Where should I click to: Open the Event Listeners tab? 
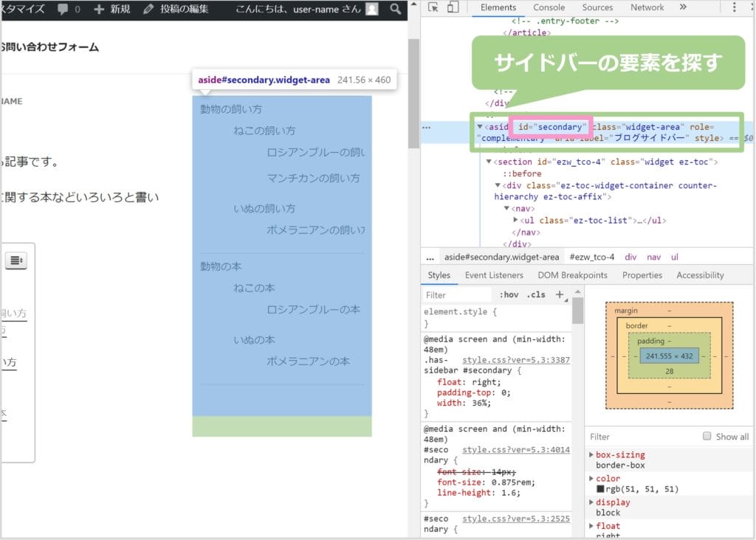pos(494,275)
